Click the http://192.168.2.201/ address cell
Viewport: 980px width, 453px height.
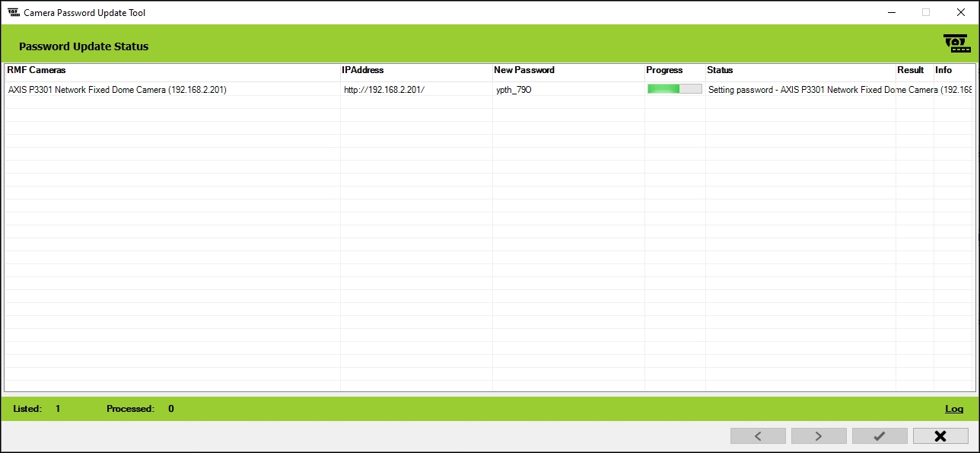click(384, 90)
